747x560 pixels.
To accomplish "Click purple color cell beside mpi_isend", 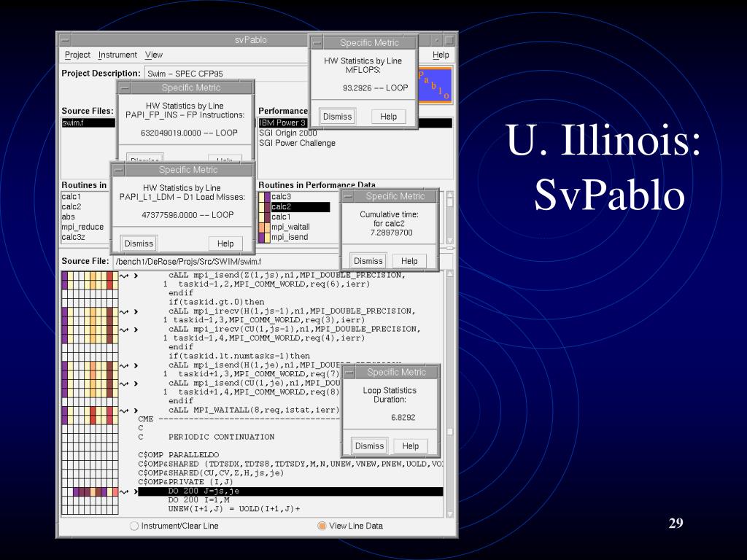I will coord(262,237).
